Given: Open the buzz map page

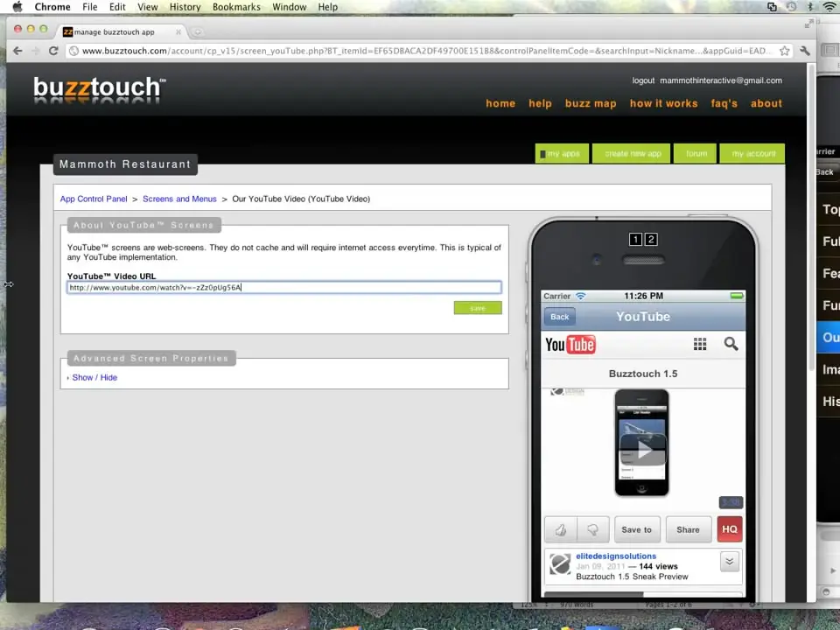Looking at the screenshot, I should pos(591,103).
